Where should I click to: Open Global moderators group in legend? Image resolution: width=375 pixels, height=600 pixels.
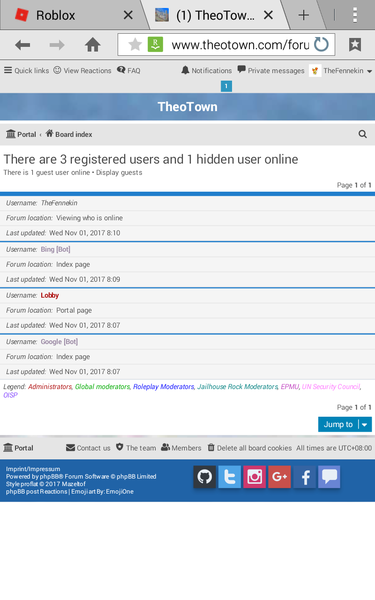(x=102, y=387)
